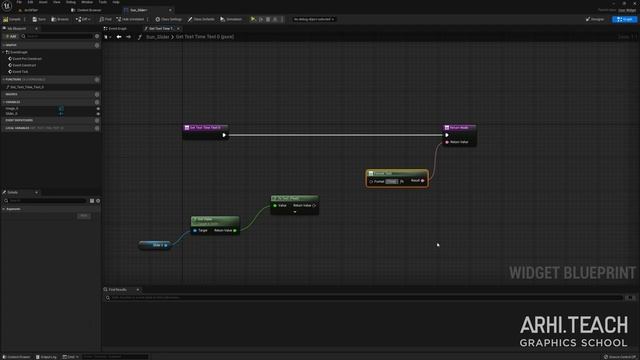Click the Compile button in toolbar
This screenshot has height=360, width=640.
click(x=13, y=19)
